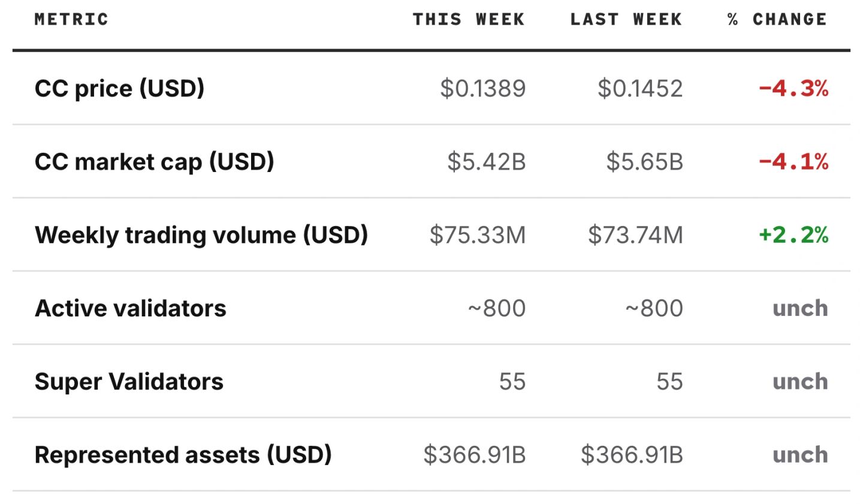Click the % CHANGE column header
863x504 pixels.
(x=777, y=19)
